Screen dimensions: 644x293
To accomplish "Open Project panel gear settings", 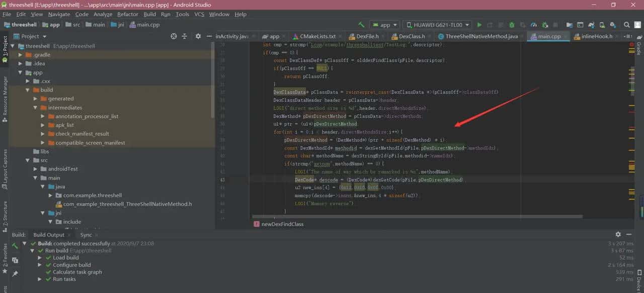I will (x=198, y=36).
